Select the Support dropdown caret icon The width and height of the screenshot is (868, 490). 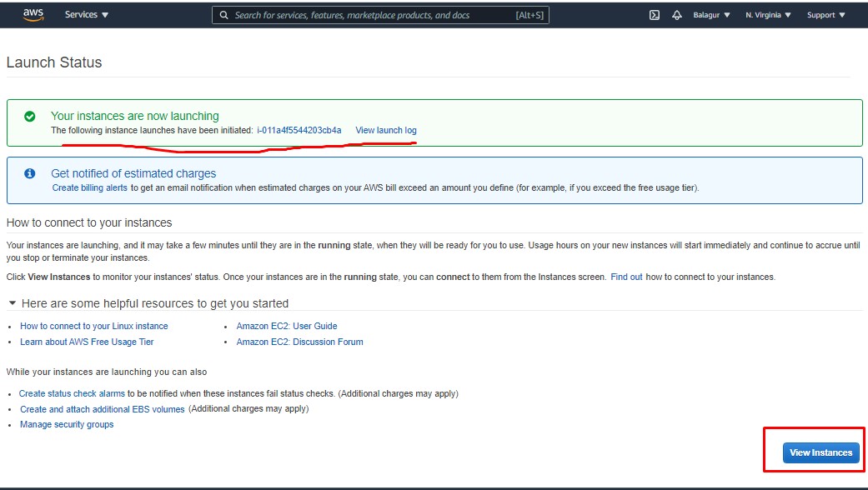[x=843, y=14]
